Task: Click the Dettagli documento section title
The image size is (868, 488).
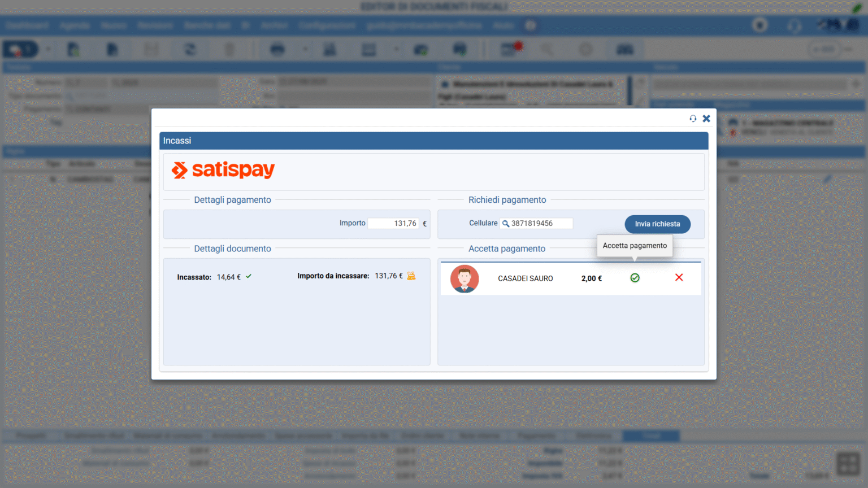Action: (232, 249)
